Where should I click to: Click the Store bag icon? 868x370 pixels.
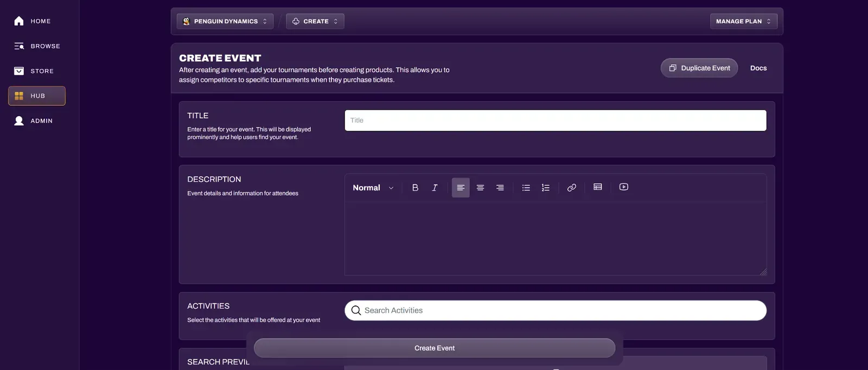(x=19, y=71)
